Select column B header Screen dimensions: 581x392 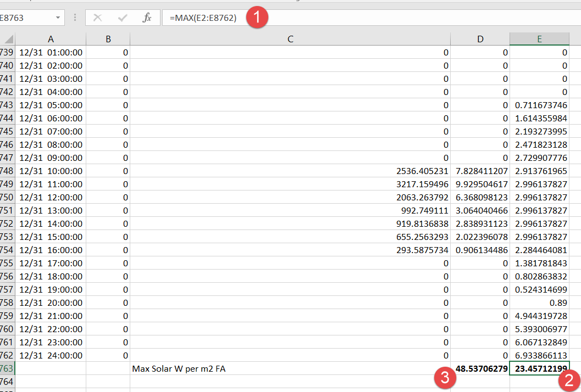click(108, 39)
